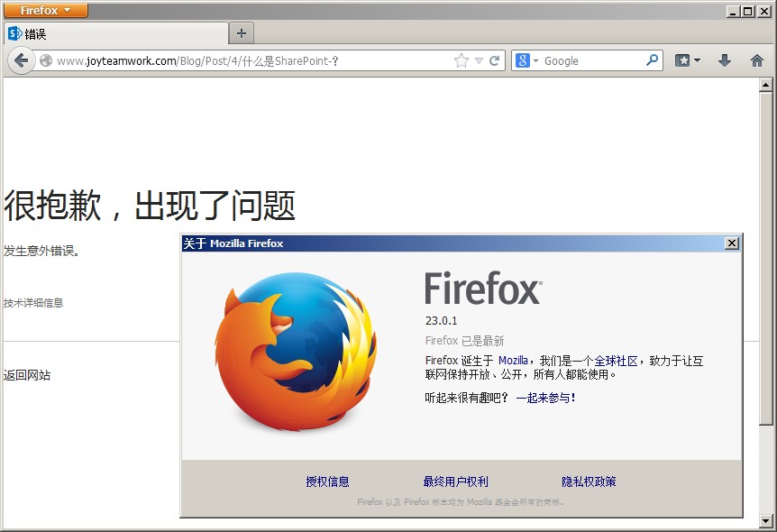Click the magnifier search icon
This screenshot has width=777, height=532.
pos(652,60)
